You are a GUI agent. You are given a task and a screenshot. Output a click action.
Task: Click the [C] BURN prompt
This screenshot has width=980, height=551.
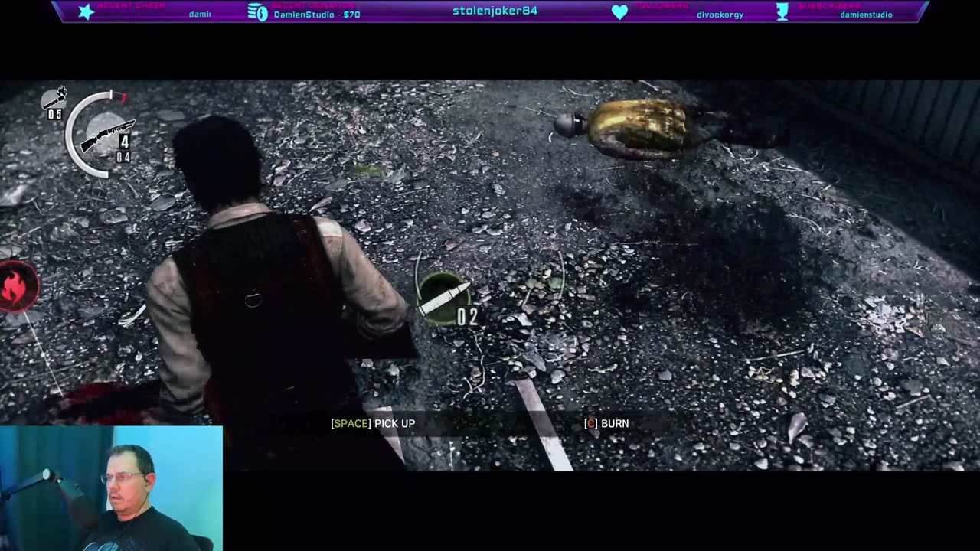(606, 423)
